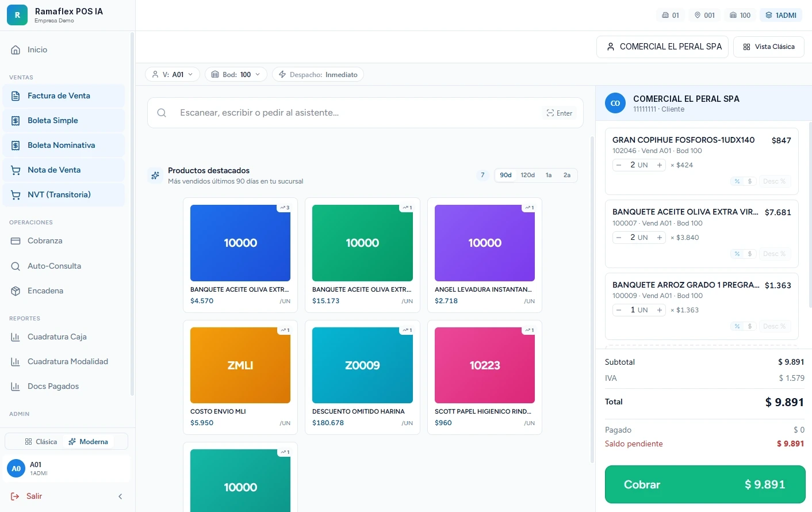Click the Salir logout icon

pyautogui.click(x=15, y=496)
